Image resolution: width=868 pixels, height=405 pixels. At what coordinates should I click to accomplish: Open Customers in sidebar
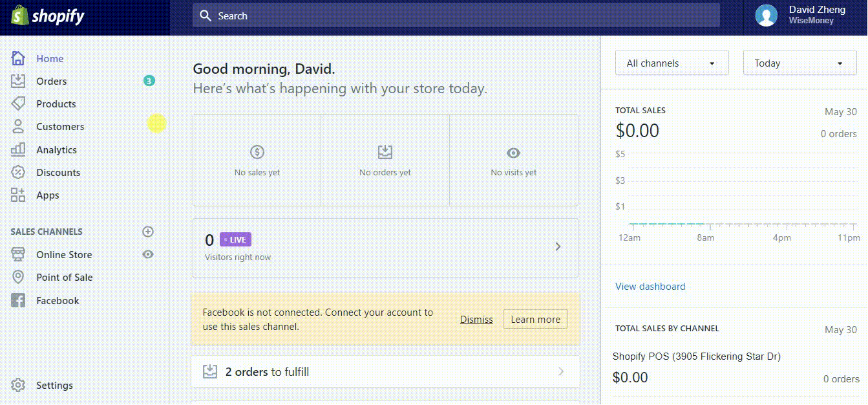(60, 126)
